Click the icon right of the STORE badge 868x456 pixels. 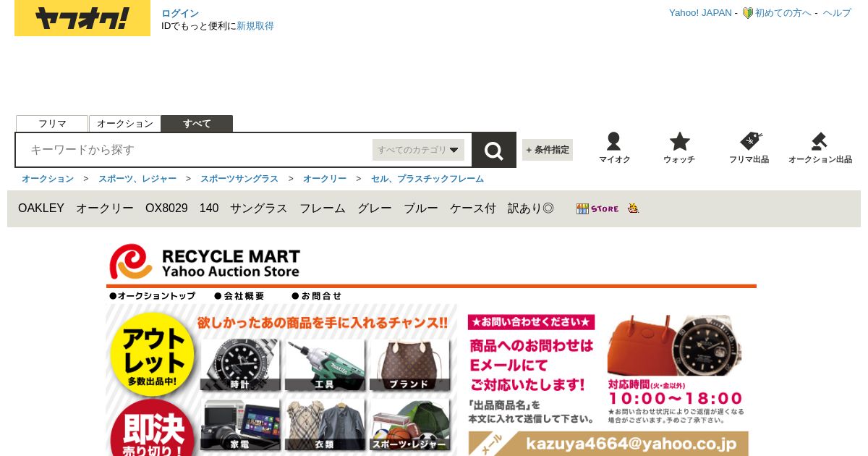coord(634,208)
